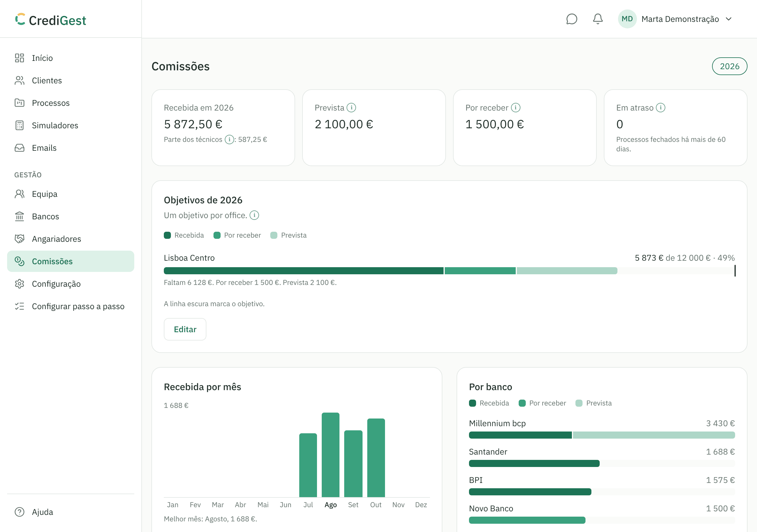Click the Recebida legend swatch in Objetivos
This screenshot has width=757, height=532.
(x=167, y=235)
